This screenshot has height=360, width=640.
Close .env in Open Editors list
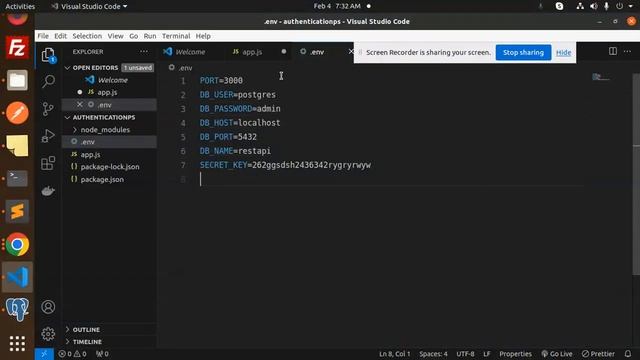80,104
